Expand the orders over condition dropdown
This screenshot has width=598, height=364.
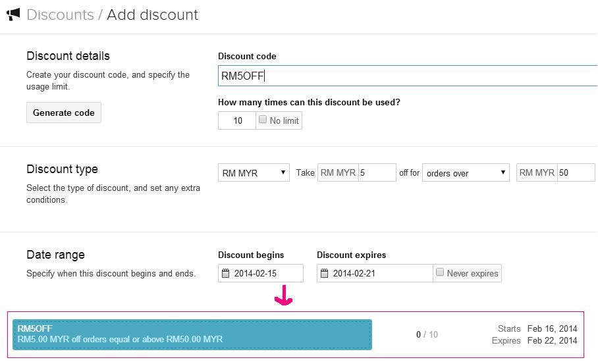tap(466, 172)
